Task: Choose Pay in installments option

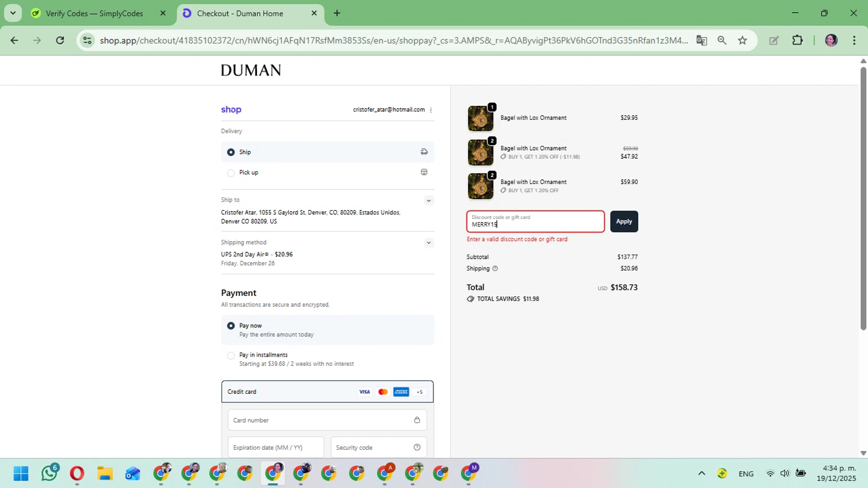Action: (x=231, y=355)
